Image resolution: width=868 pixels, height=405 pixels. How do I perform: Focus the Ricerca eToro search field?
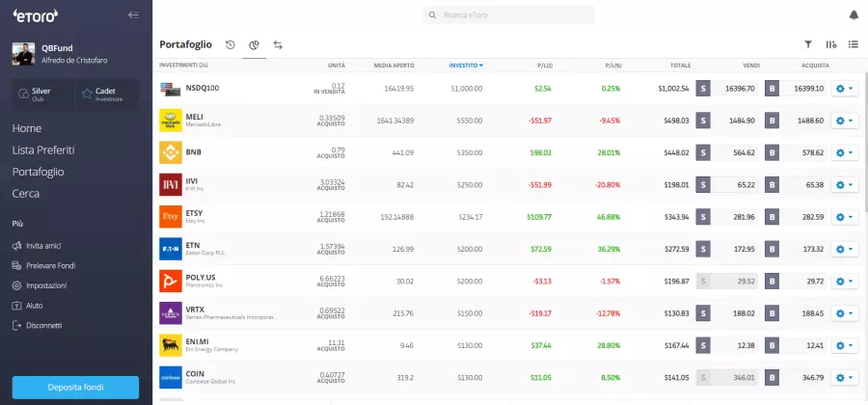click(x=508, y=14)
